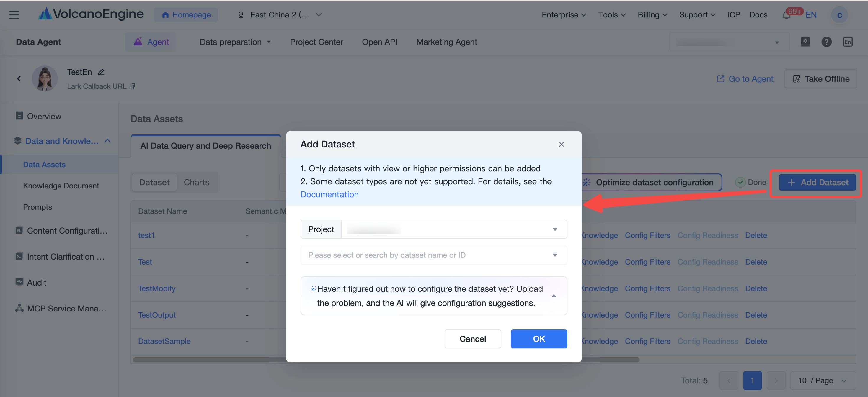Click the notification bell icon
This screenshot has height=397, width=868.
click(x=786, y=15)
